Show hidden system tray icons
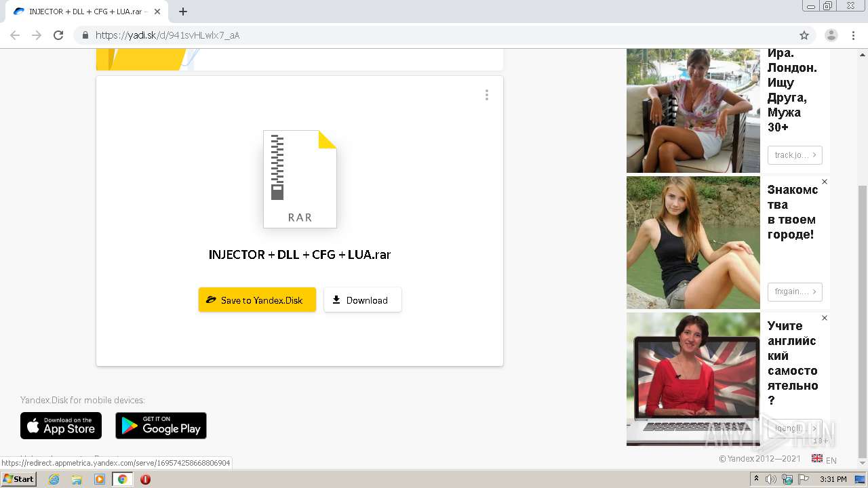 757,479
